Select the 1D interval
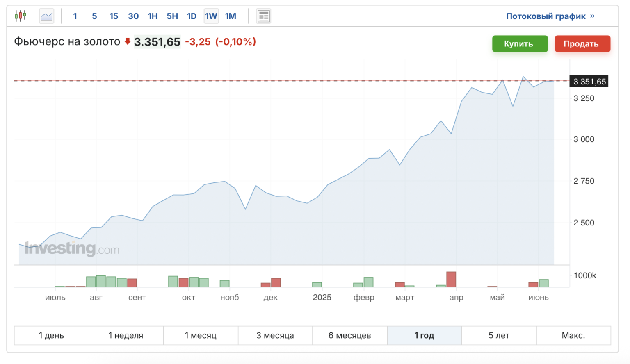This screenshot has height=364, width=630. 192,16
